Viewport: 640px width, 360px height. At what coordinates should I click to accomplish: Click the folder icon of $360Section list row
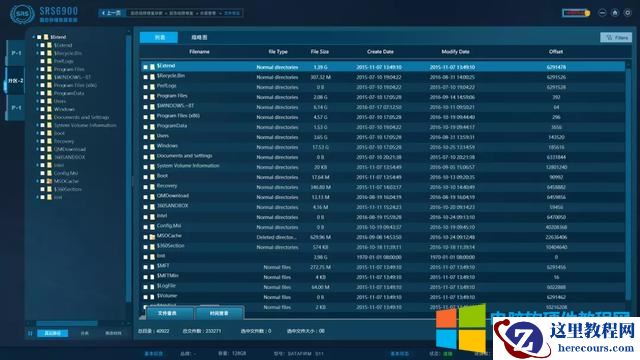click(152, 247)
